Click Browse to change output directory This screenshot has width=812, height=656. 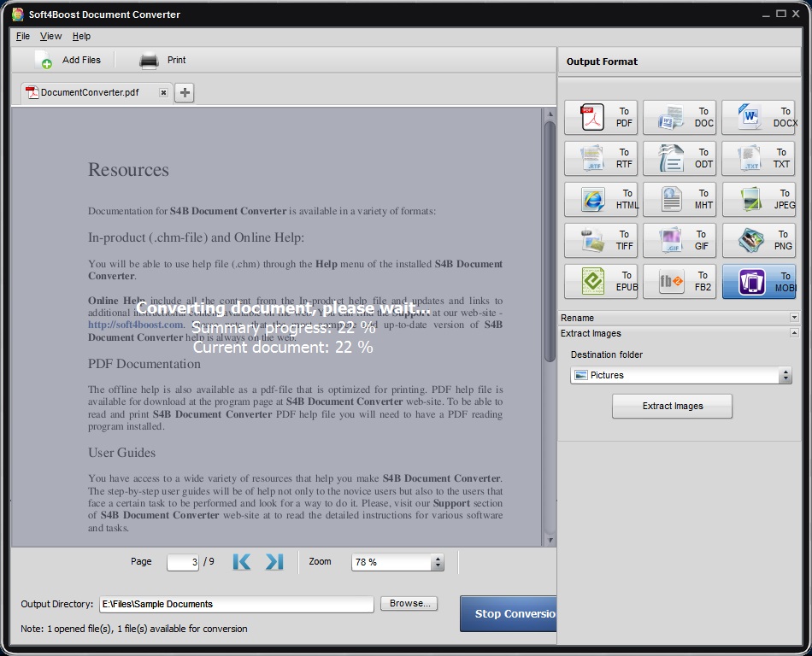pyautogui.click(x=409, y=603)
